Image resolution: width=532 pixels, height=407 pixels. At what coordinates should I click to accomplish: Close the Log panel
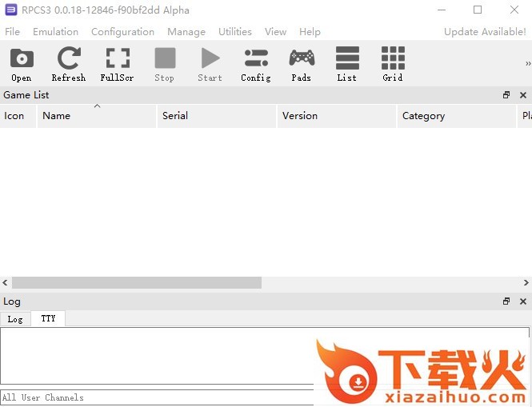(523, 301)
